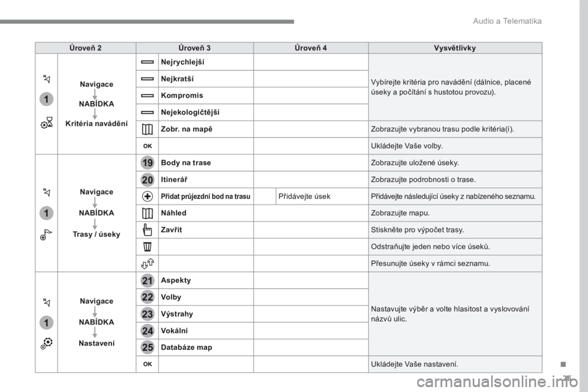Select the Kritéria navádění gear-flag icon
The width and height of the screenshot is (588, 392).
point(47,123)
